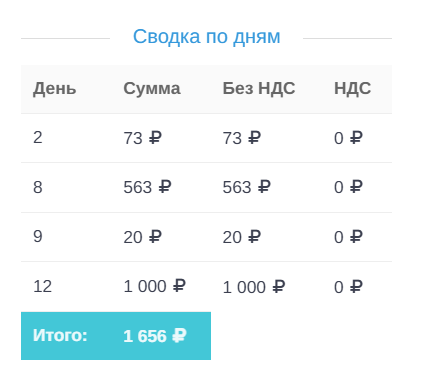Select the НДС column header
The width and height of the screenshot is (434, 386).
(x=353, y=89)
